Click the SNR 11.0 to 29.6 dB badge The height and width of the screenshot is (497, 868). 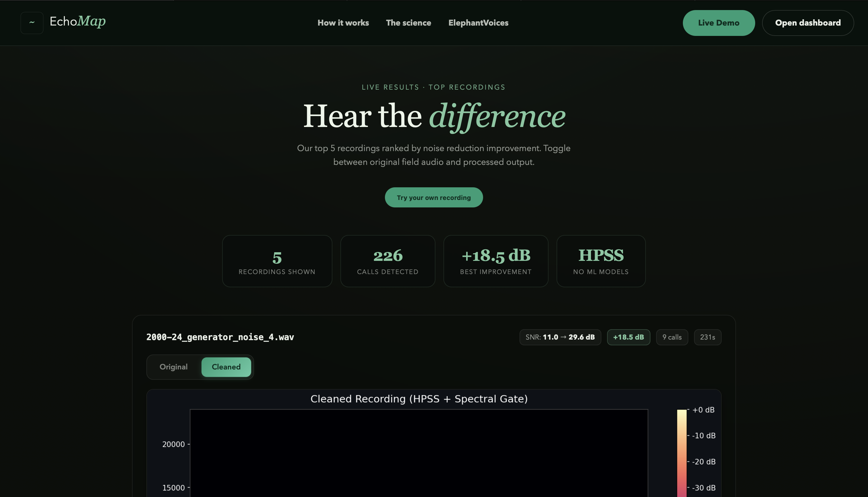coord(560,337)
